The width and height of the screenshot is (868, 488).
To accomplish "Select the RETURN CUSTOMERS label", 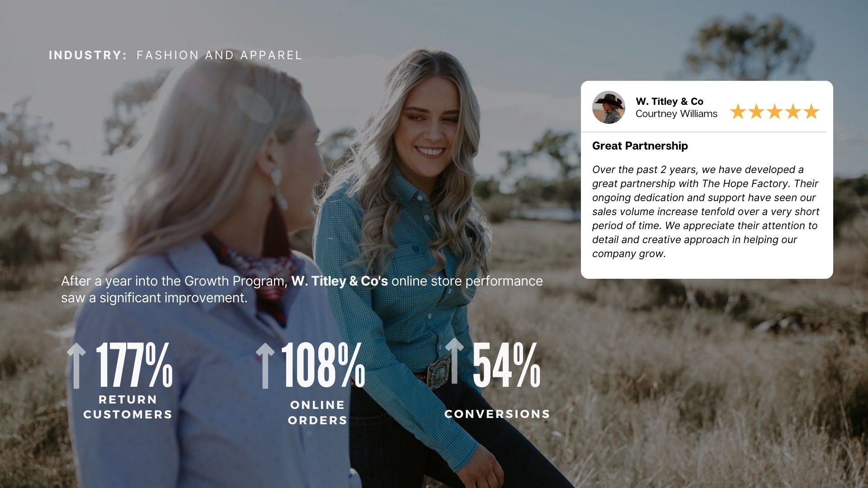I will point(128,407).
